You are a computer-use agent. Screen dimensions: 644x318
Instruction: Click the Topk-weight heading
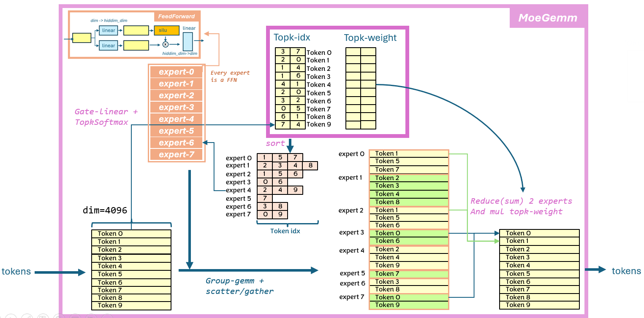tap(370, 38)
